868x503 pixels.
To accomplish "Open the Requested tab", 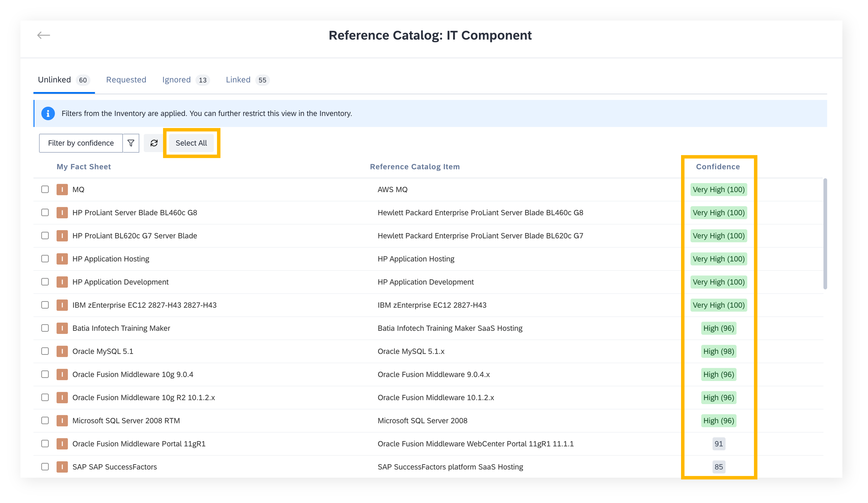I will [126, 80].
